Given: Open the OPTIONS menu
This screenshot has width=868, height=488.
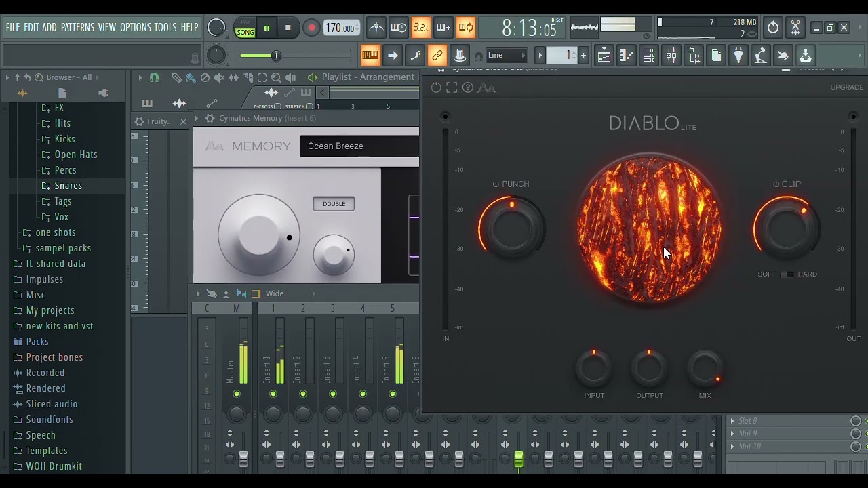Looking at the screenshot, I should coord(136,27).
